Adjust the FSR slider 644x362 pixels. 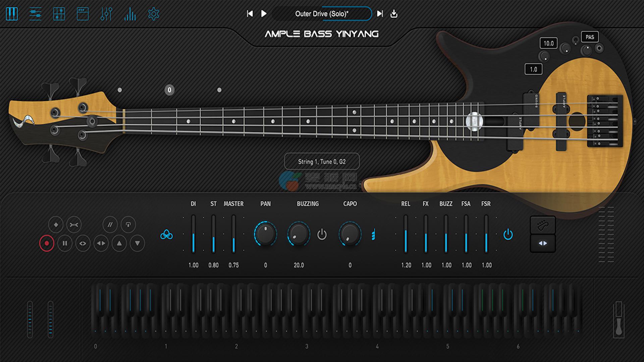486,234
